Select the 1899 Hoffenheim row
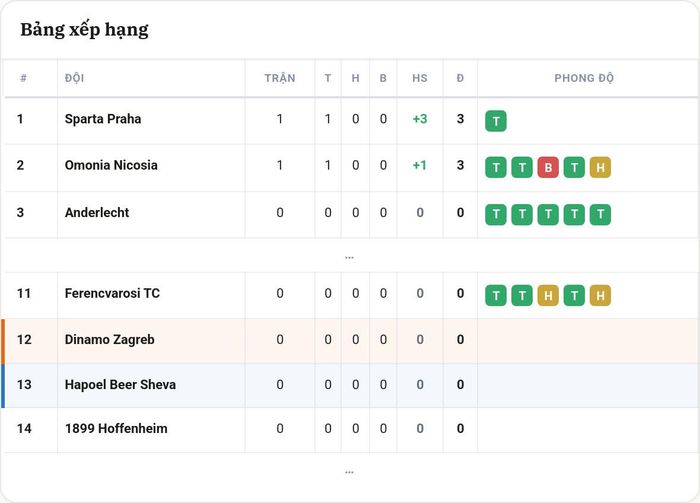 coord(350,428)
